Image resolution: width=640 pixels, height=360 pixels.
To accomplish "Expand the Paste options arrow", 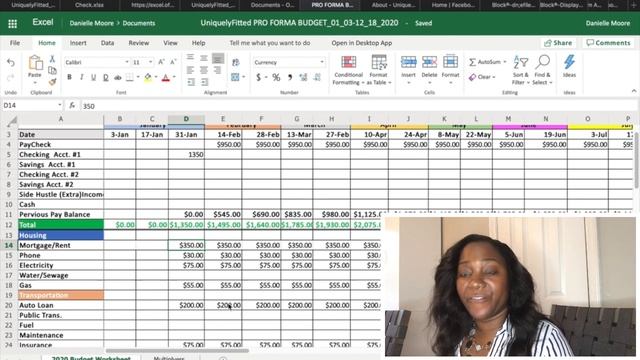I will point(35,83).
